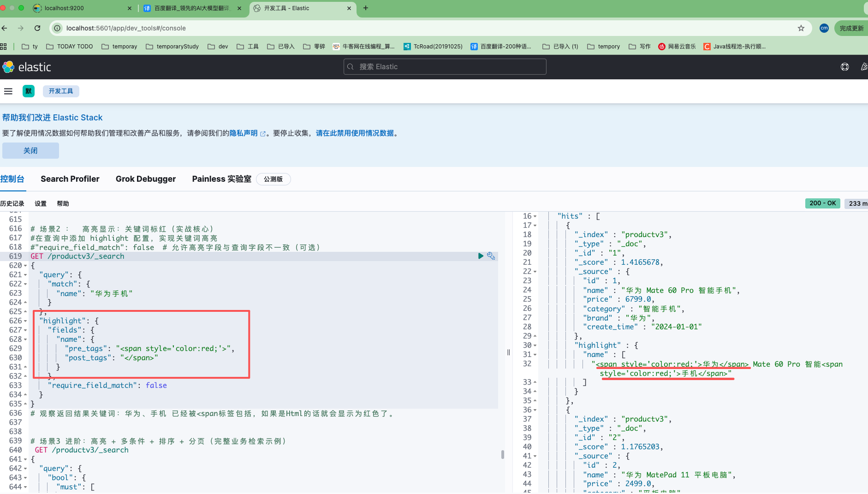
Task: Open the 牛客网在线编程 bookmark
Action: (x=364, y=46)
